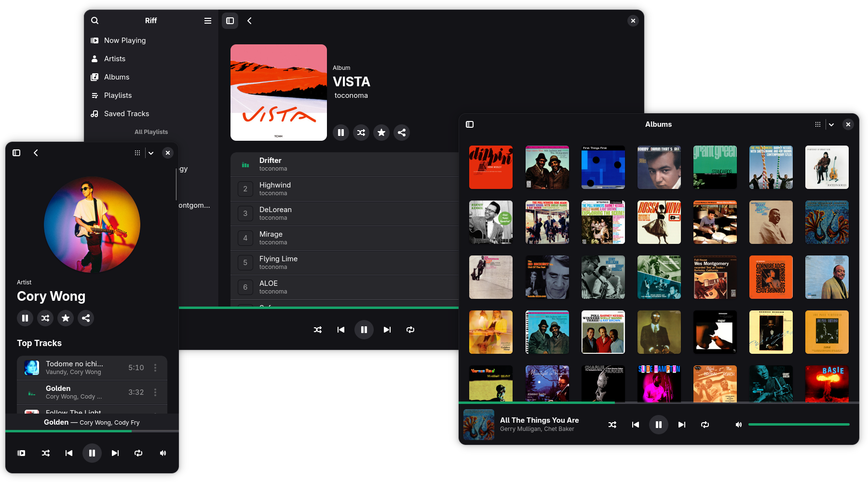Open the Basie album cover
This screenshot has width=868, height=482.
coord(827,384)
